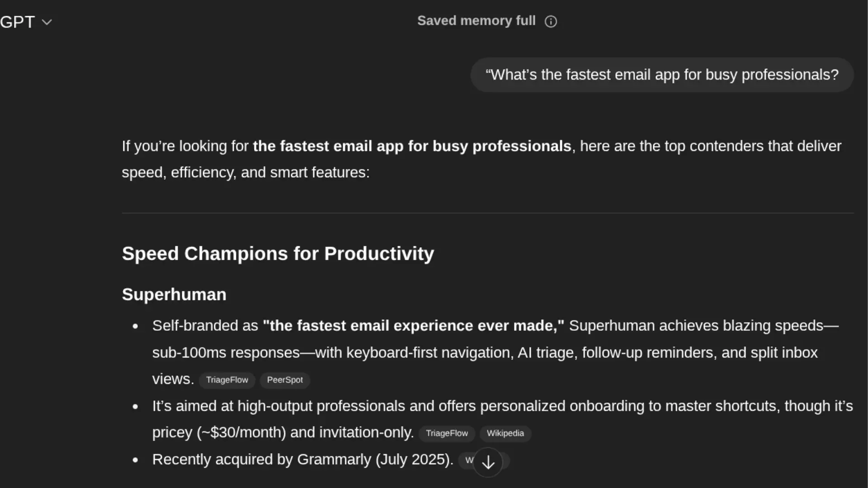Image resolution: width=868 pixels, height=488 pixels.
Task: Click the bold fastest email experience quote
Action: point(413,325)
